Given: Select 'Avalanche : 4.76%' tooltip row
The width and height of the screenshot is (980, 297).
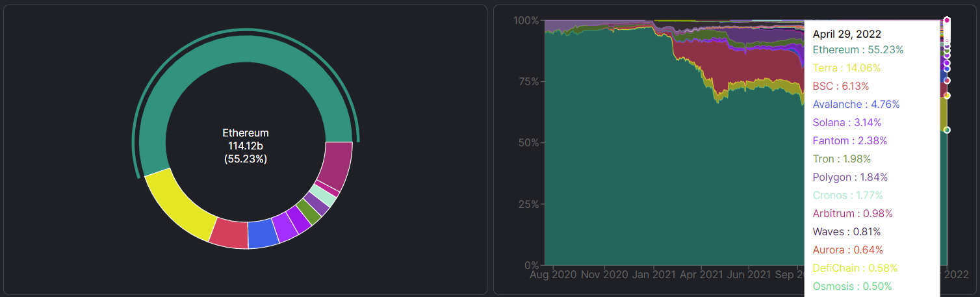Looking at the screenshot, I should 856,104.
